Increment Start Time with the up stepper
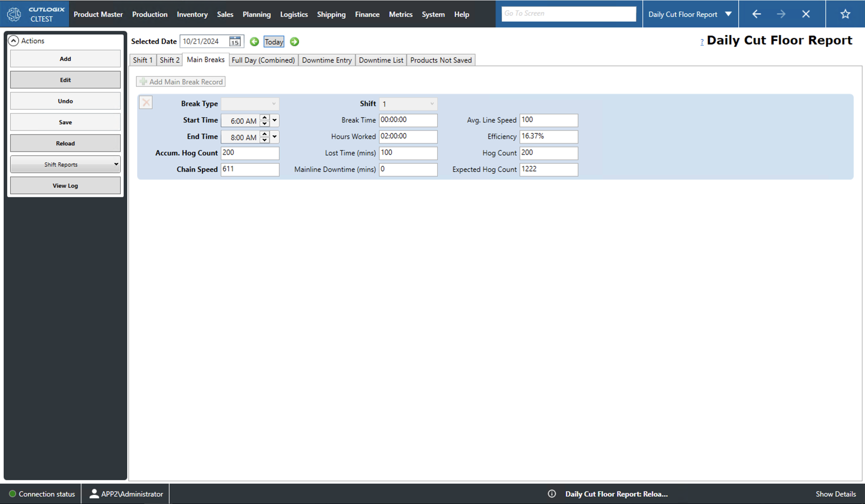 pos(264,118)
